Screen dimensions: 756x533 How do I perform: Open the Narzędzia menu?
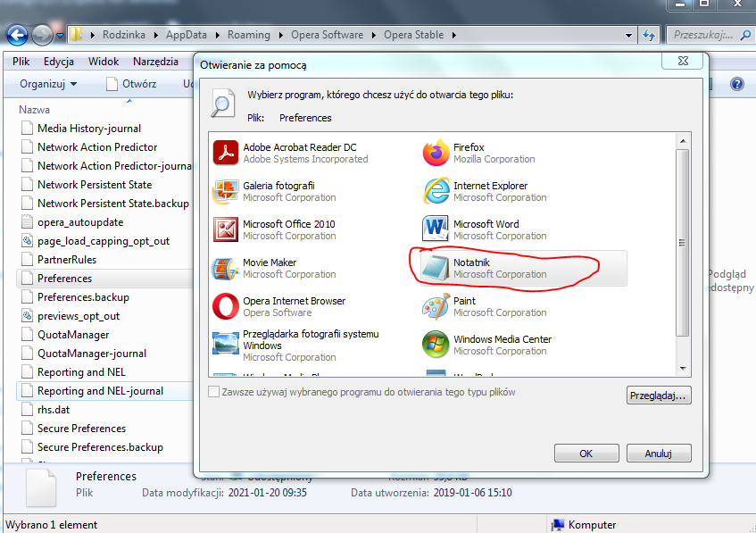coord(155,62)
